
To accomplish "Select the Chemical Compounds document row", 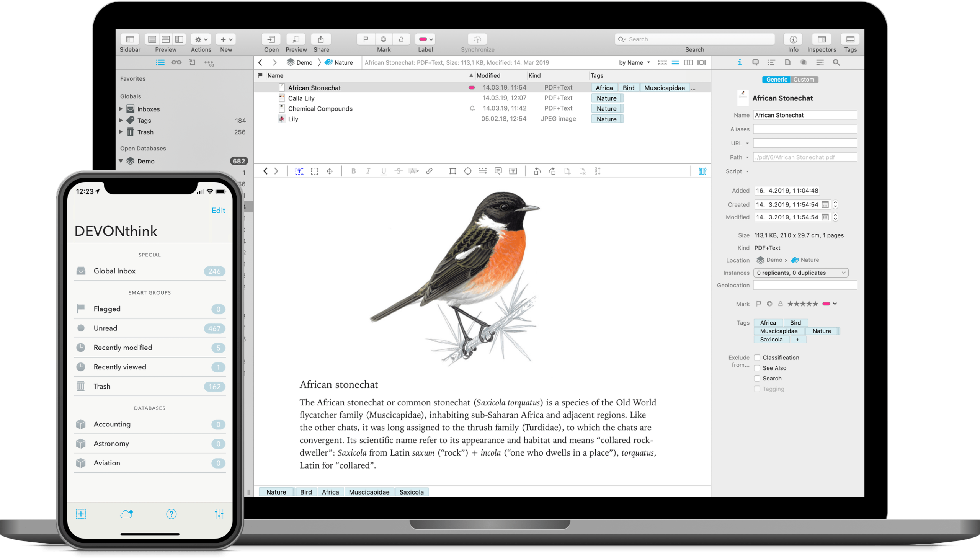I will pos(482,108).
